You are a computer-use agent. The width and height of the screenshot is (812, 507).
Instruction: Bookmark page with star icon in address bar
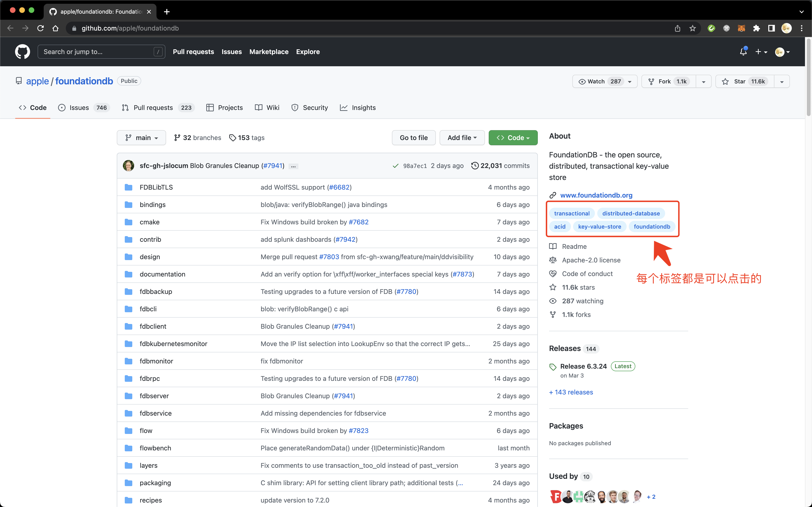[693, 28]
